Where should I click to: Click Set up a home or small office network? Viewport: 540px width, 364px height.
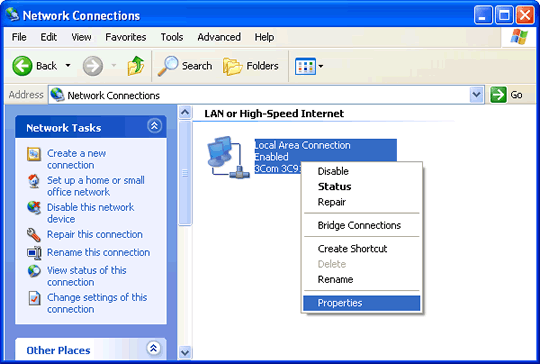[x=96, y=186]
